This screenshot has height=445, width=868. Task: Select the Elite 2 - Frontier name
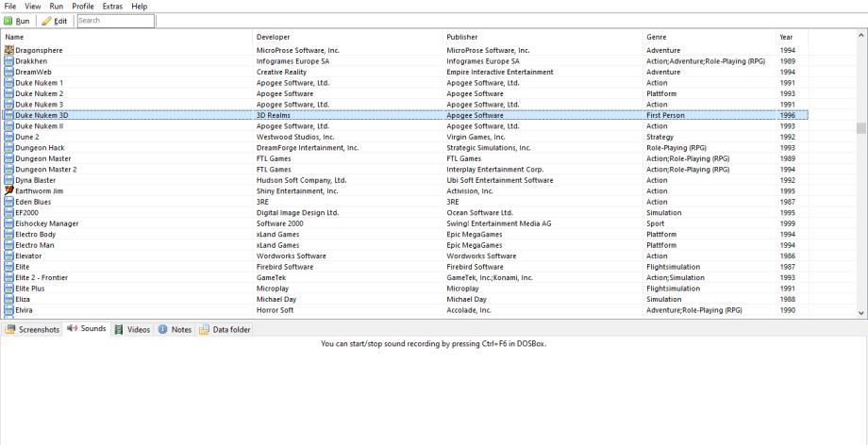pos(42,278)
